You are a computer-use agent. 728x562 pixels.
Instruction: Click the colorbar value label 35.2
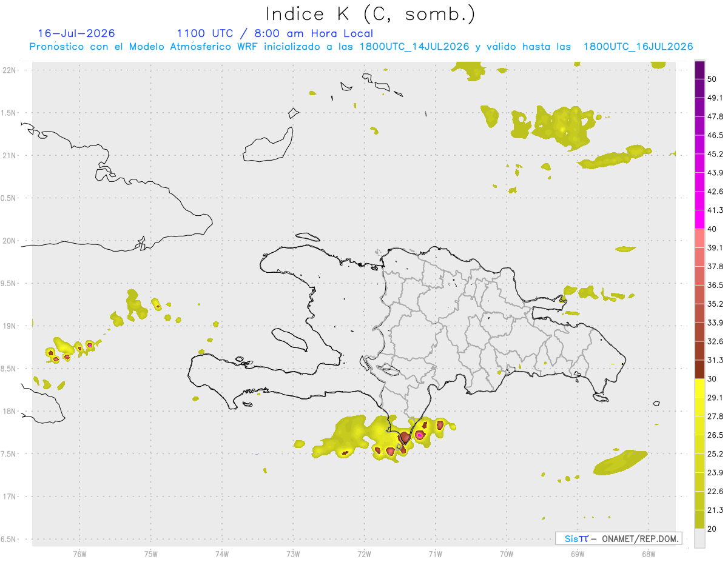[715, 304]
